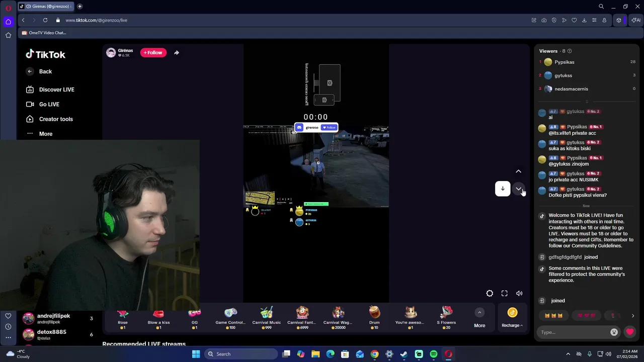Open the emoji picker in chat
644x362 pixels.
click(x=614, y=332)
